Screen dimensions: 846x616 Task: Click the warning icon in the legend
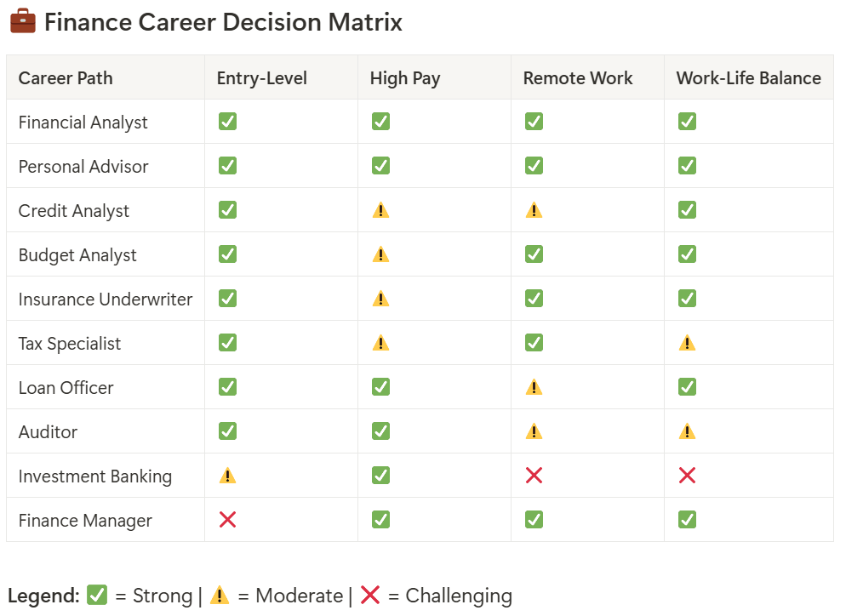[x=220, y=596]
